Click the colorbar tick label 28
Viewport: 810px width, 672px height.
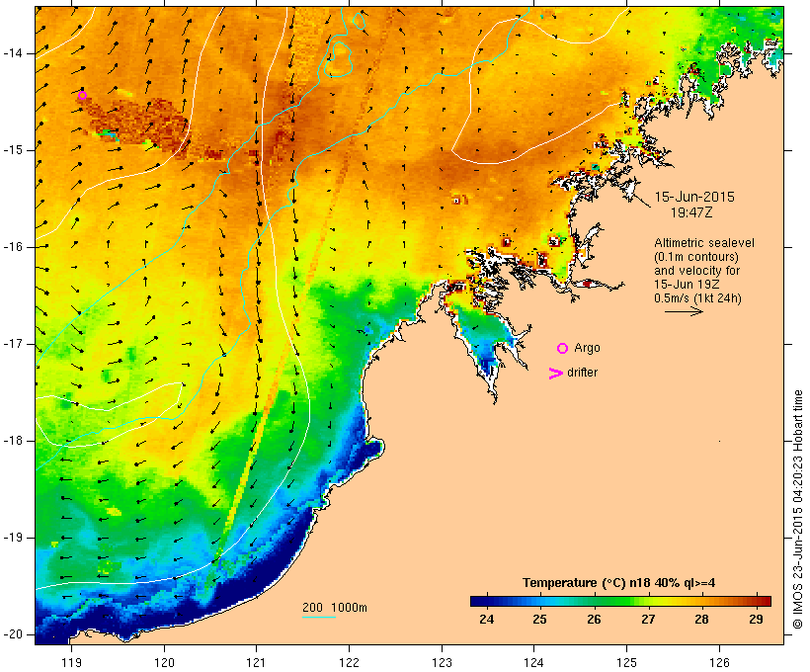click(701, 620)
